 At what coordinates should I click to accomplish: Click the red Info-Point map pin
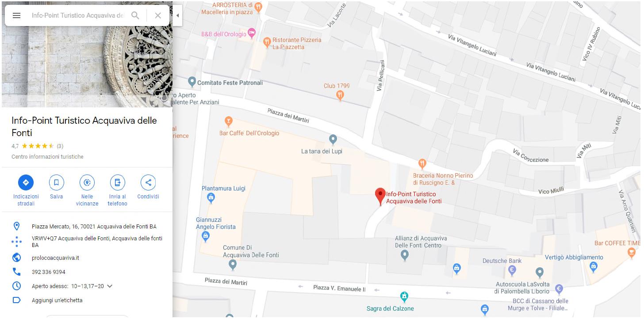[380, 196]
